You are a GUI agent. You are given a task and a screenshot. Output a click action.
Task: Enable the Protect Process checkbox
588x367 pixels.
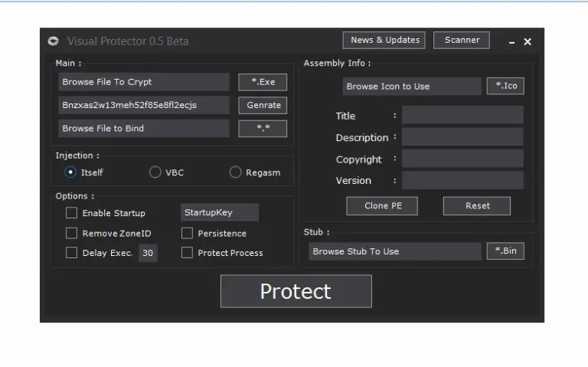point(187,253)
